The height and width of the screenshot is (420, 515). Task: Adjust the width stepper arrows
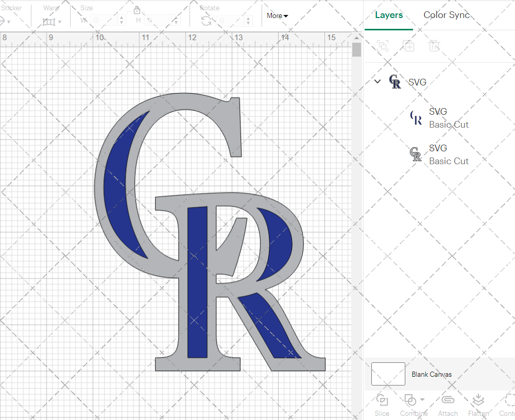pyautogui.click(x=122, y=21)
